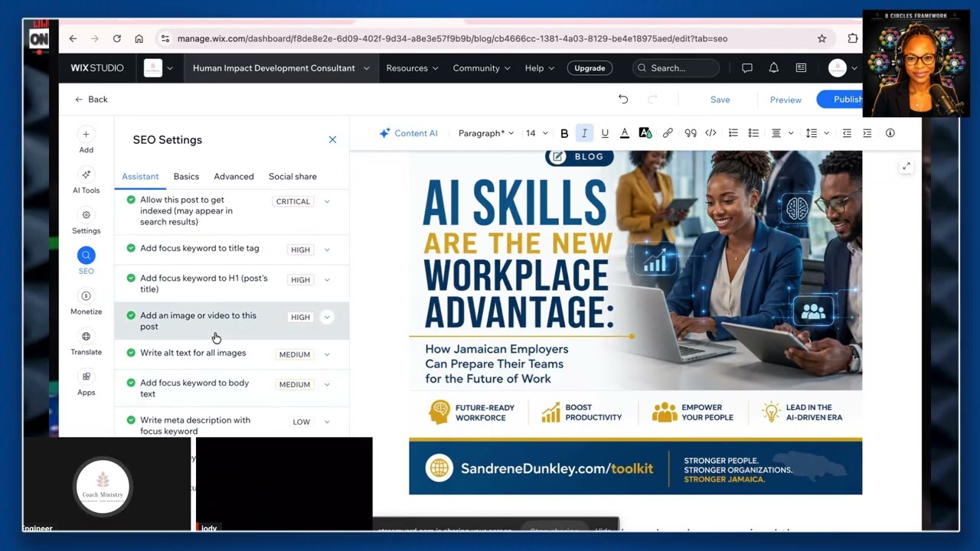Open the text alignment dropdown

[x=782, y=133]
